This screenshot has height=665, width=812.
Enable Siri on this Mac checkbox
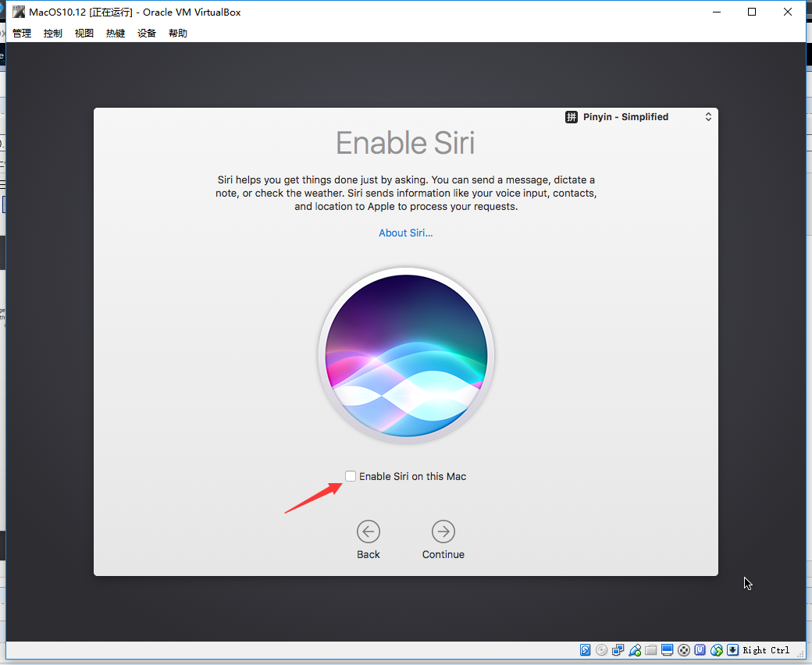click(351, 476)
